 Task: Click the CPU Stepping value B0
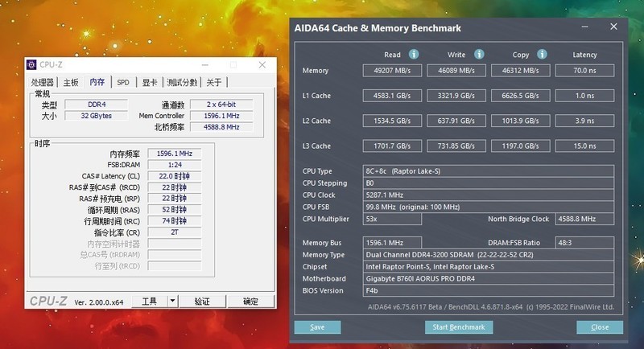[x=489, y=183]
